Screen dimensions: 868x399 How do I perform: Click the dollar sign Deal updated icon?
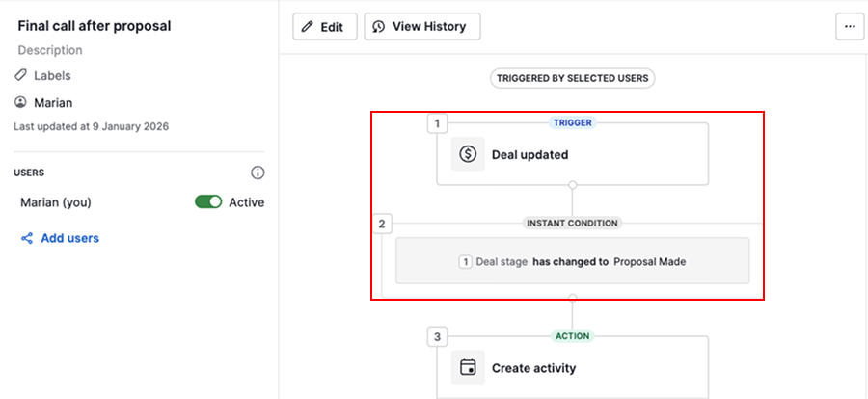click(x=468, y=154)
